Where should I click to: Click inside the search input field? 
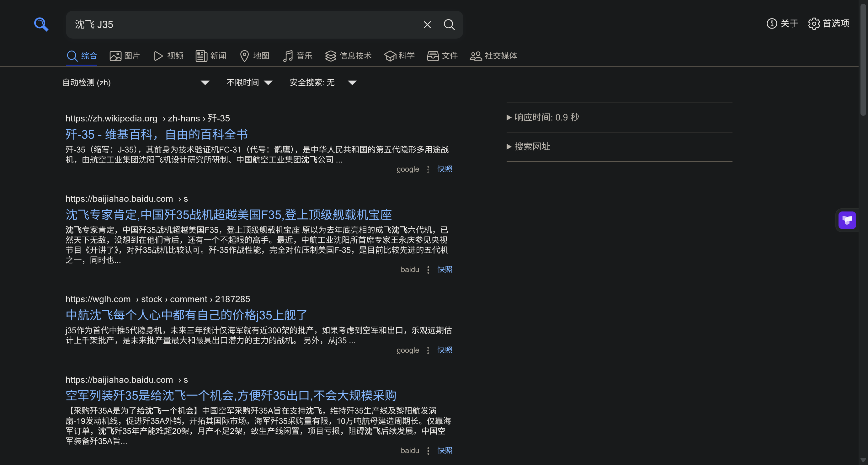pos(236,24)
